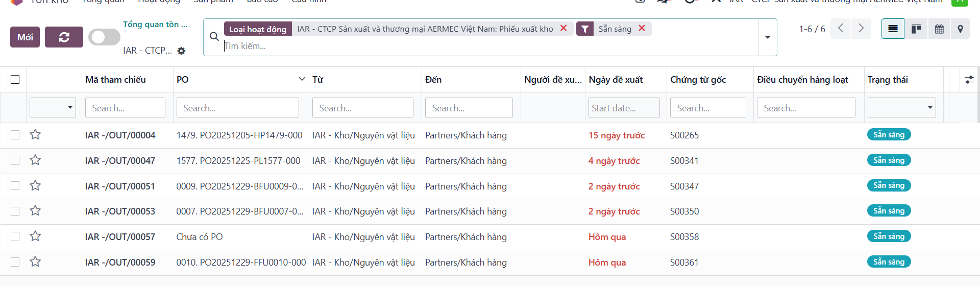Viewport: 980px width, 286px height.
Task: Click 4 ngày trước date cell
Action: 614,161
